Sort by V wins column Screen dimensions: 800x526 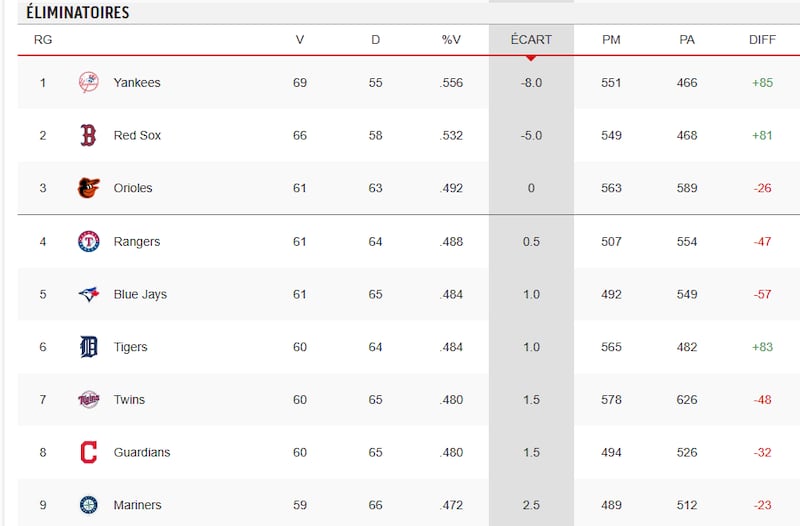coord(299,40)
